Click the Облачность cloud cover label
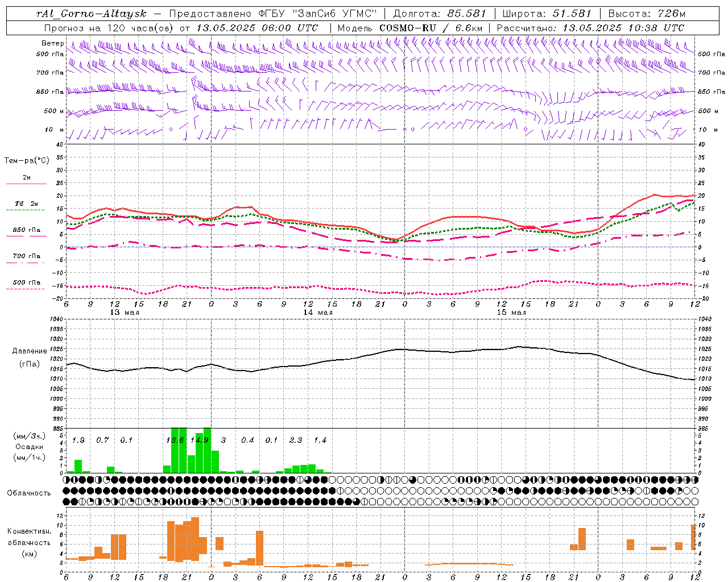The height and width of the screenshot is (582, 728). pos(29,493)
